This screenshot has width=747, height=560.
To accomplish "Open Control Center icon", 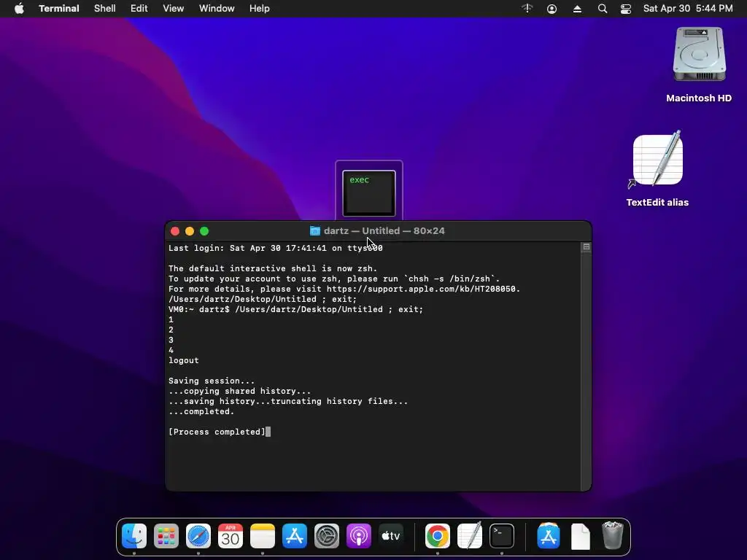I will pos(625,9).
